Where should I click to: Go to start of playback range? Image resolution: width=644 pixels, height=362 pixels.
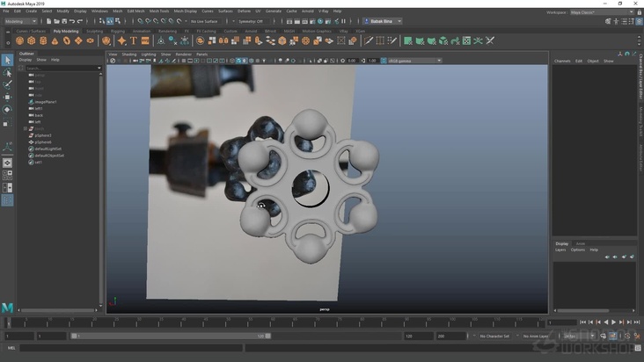tap(582, 322)
